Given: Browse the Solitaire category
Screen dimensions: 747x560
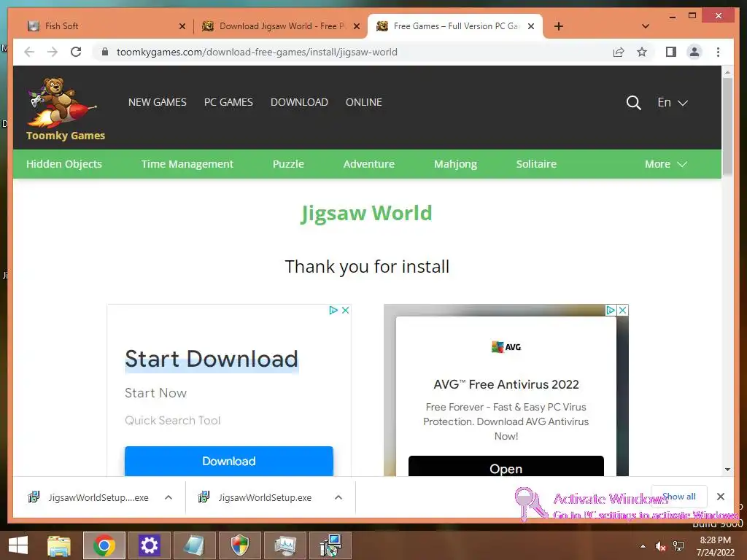Looking at the screenshot, I should pos(536,164).
